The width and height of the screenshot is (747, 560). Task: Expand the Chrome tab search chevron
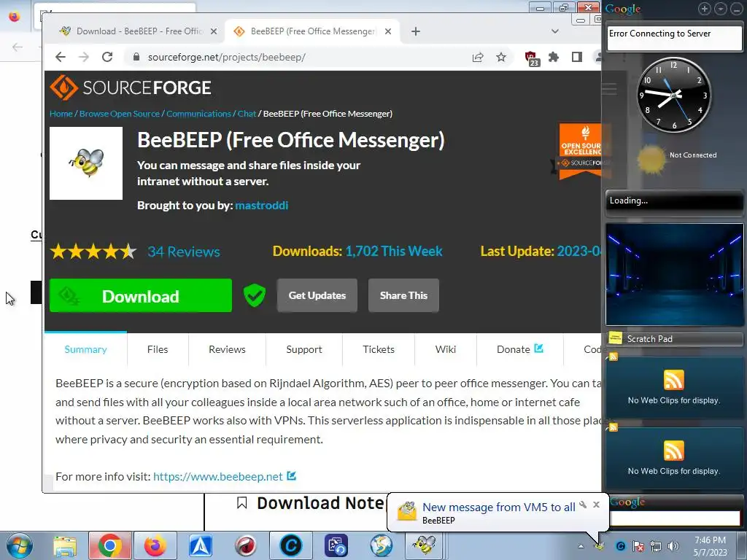[555, 31]
